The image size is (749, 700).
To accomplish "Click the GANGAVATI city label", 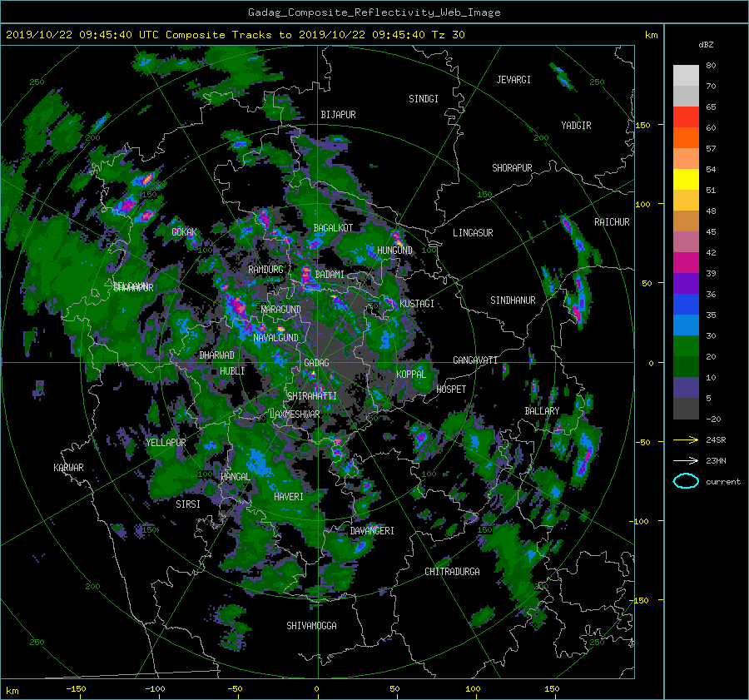I will click(475, 360).
